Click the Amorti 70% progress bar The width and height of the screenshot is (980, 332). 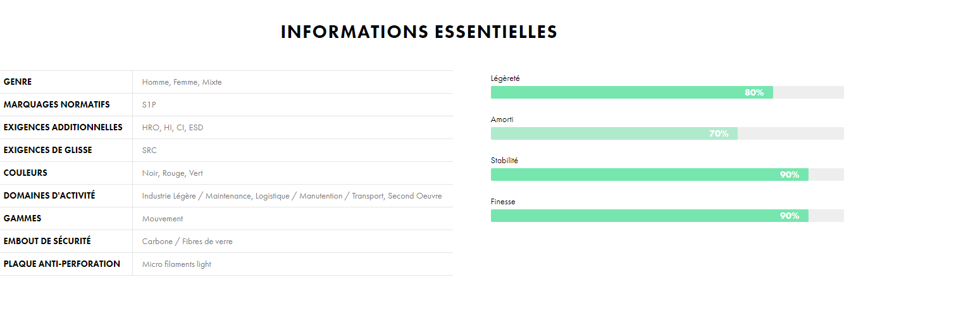pyautogui.click(x=667, y=133)
